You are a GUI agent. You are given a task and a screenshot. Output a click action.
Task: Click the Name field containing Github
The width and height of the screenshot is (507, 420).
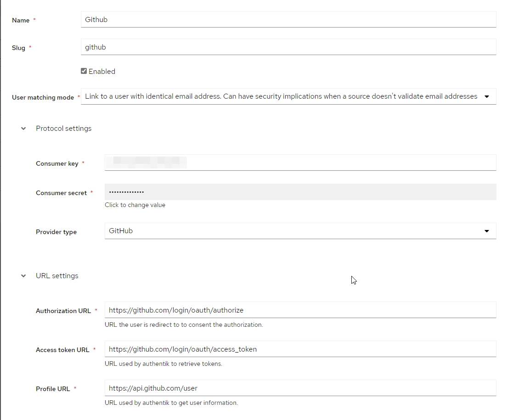point(288,20)
